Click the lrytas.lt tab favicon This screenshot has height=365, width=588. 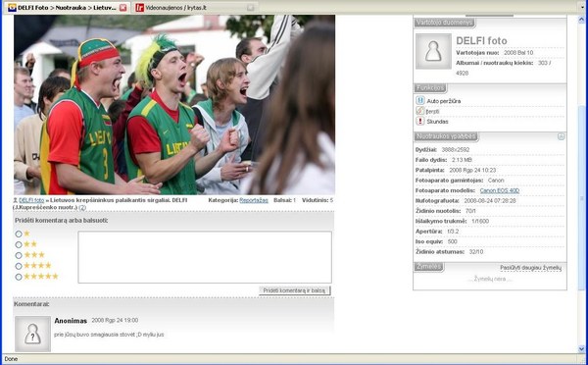click(139, 8)
